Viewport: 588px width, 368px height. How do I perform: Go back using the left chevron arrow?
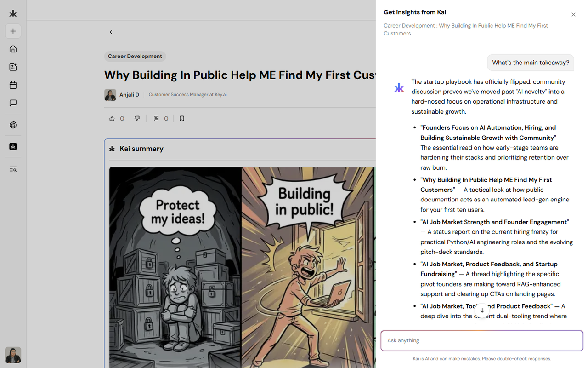[x=111, y=32]
